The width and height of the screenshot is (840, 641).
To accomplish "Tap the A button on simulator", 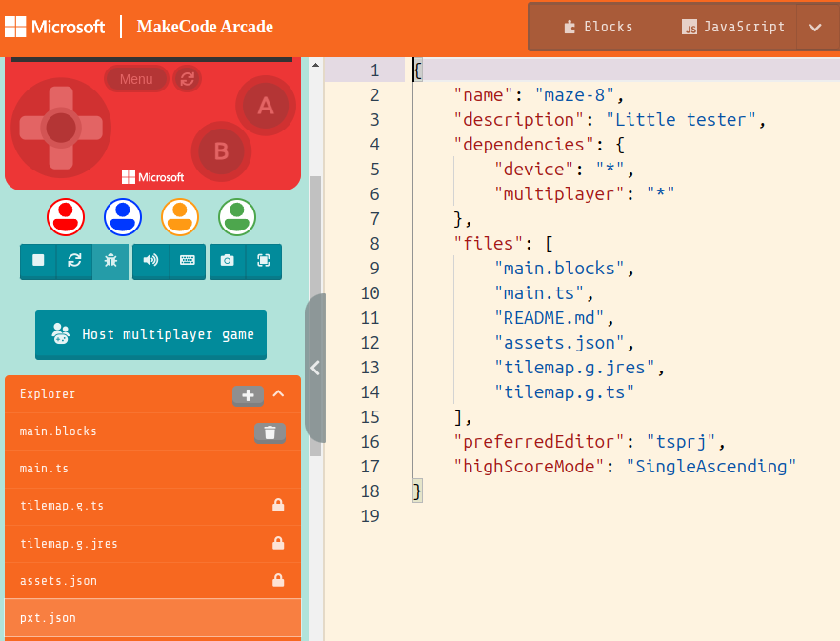I will [x=266, y=106].
